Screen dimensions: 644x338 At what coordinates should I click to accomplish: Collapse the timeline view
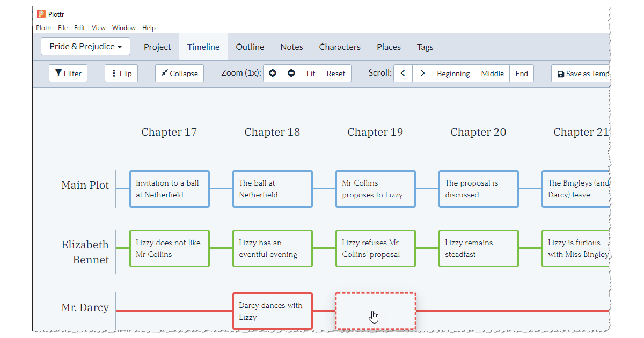pos(179,74)
